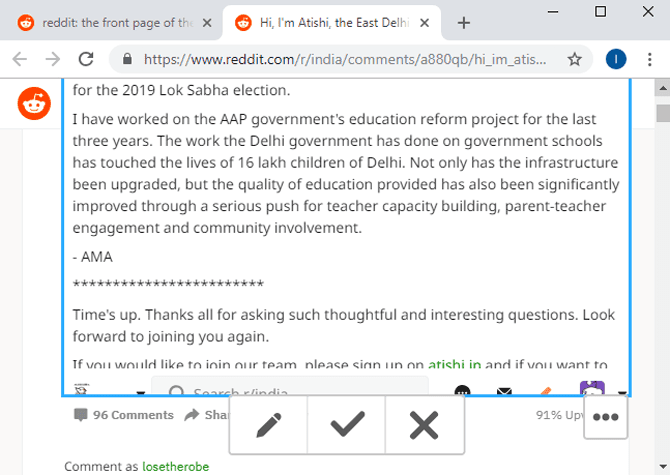Switch to the 'reddit: the front page' tab

[110, 22]
